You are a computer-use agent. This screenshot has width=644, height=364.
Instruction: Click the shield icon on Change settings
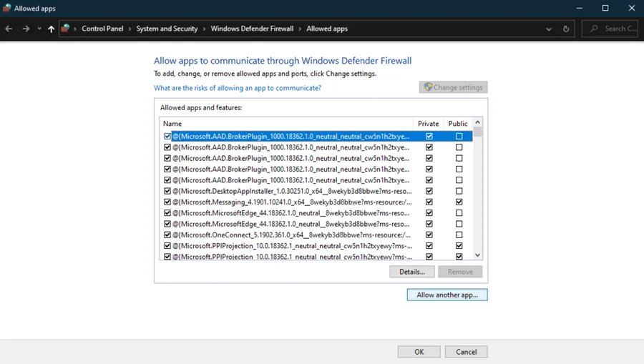429,87
